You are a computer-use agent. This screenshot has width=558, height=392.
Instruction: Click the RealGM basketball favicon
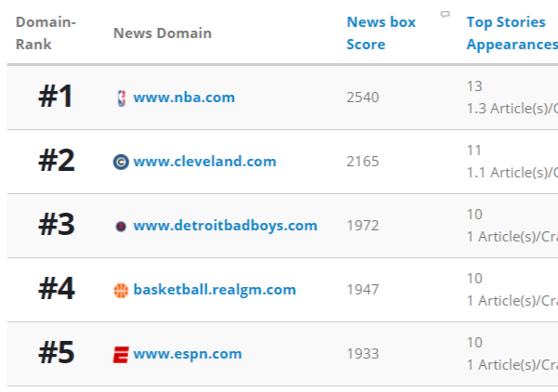(120, 291)
